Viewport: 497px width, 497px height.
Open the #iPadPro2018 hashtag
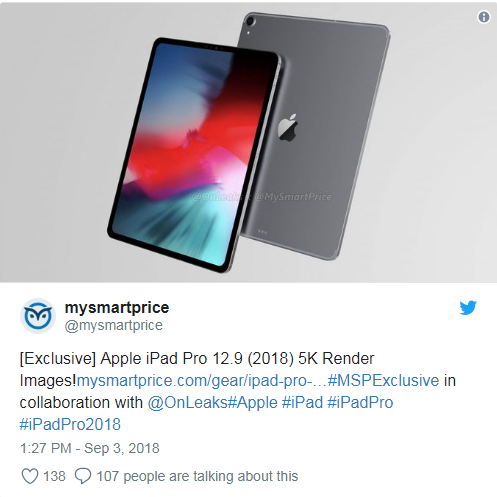(70, 424)
